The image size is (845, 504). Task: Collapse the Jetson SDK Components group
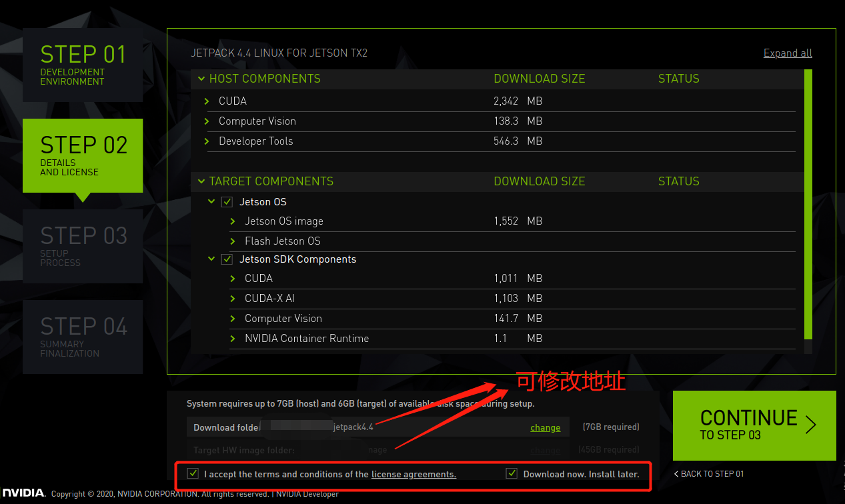pos(211,259)
